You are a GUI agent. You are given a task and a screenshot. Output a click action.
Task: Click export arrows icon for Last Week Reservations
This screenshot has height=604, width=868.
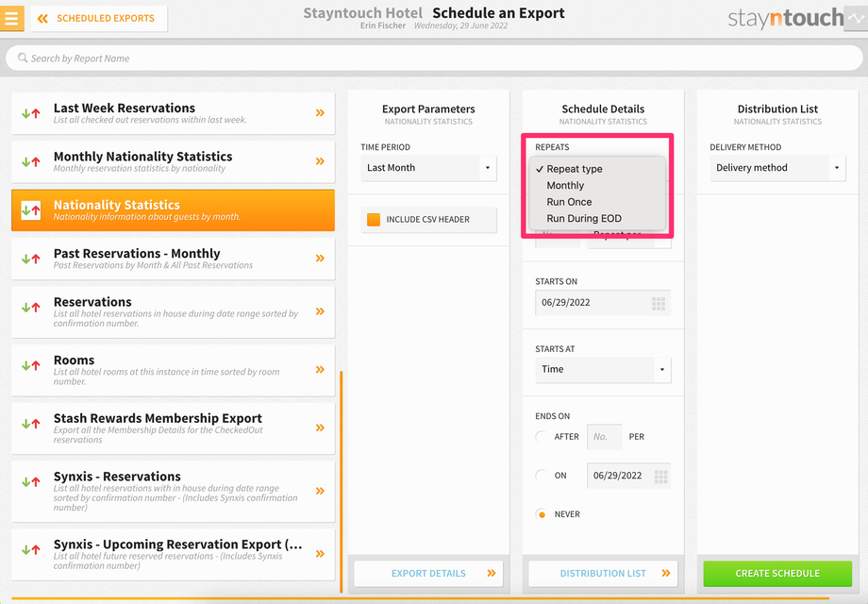[31, 113]
